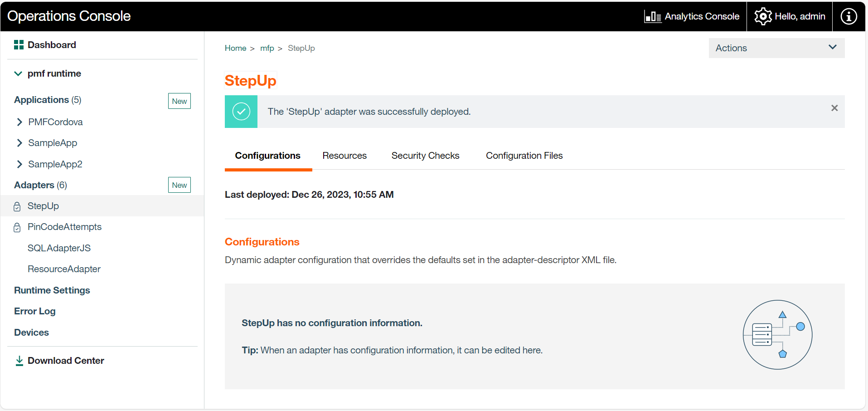Dismiss the deployment success notification
Screen dimensions: 868x411
(834, 108)
